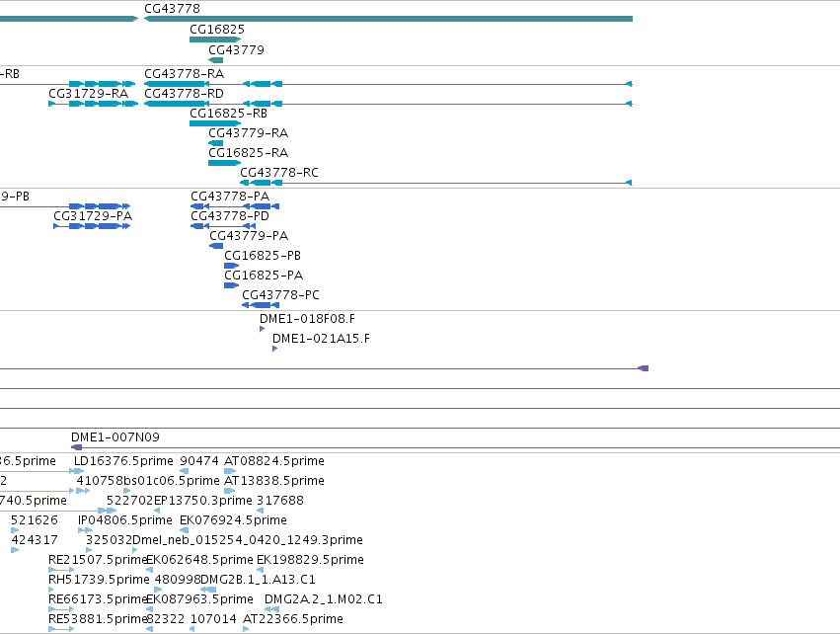Select transcript label CG43778-RD
The image size is (840, 634).
click(184, 93)
